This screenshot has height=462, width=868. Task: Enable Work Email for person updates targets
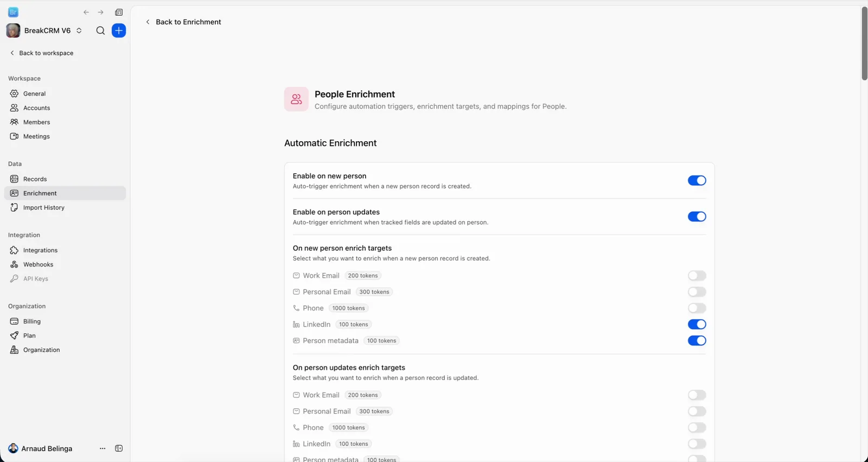pyautogui.click(x=697, y=395)
